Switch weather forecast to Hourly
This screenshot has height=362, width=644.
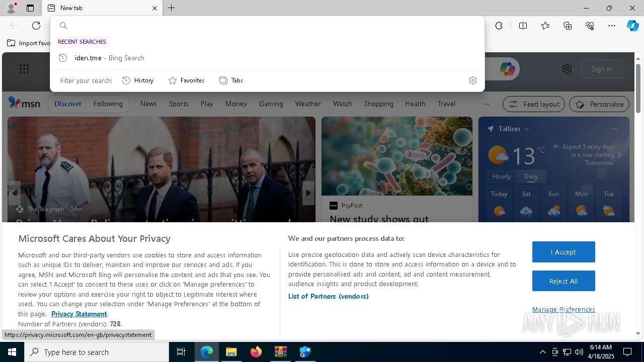[502, 176]
